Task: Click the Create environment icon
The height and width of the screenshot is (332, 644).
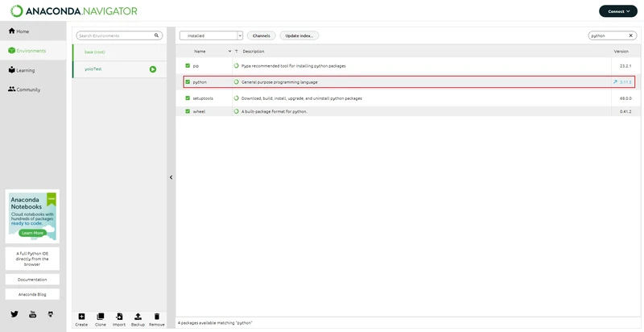Action: coord(81,317)
